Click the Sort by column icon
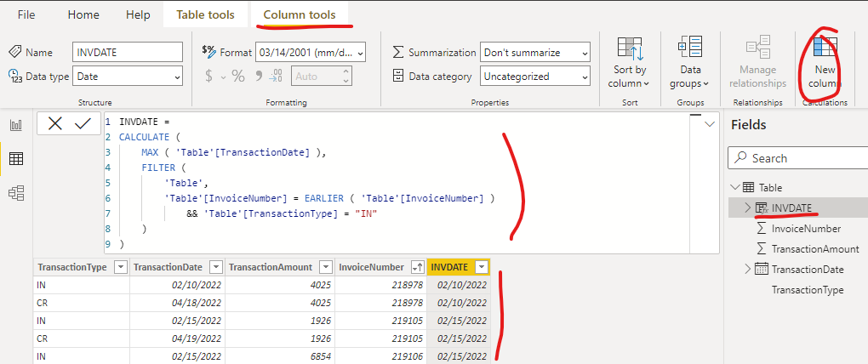This screenshot has height=364, width=868. 630,49
